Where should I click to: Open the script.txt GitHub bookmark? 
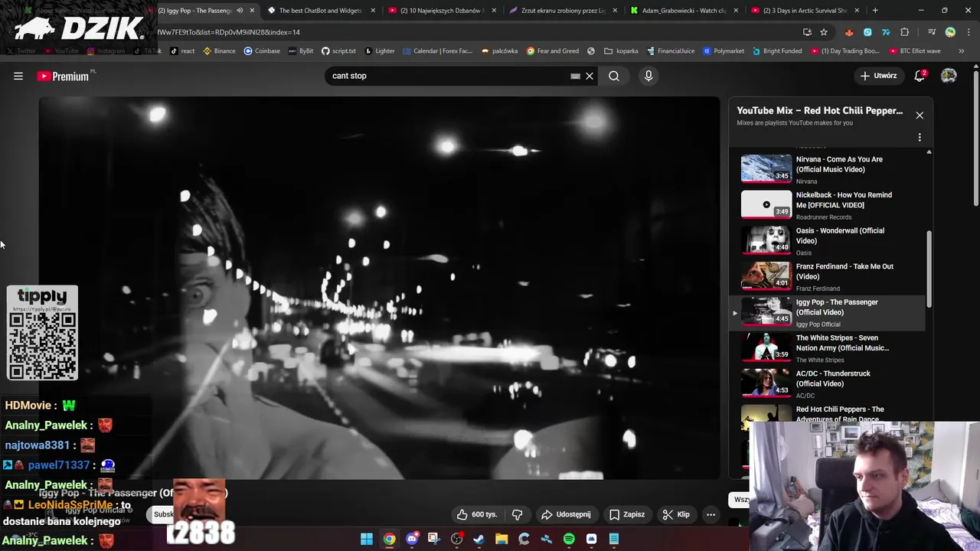click(x=338, y=51)
